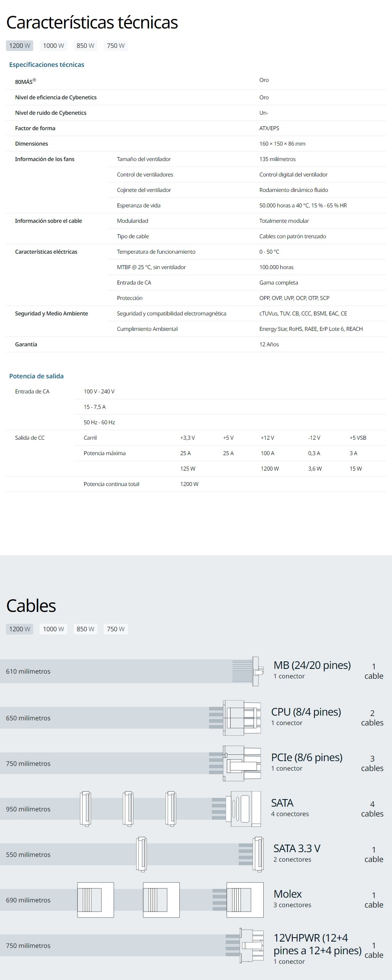This screenshot has height=980, width=392.
Task: Choose the 850 W tab under Características técnicas
Action: click(x=85, y=46)
